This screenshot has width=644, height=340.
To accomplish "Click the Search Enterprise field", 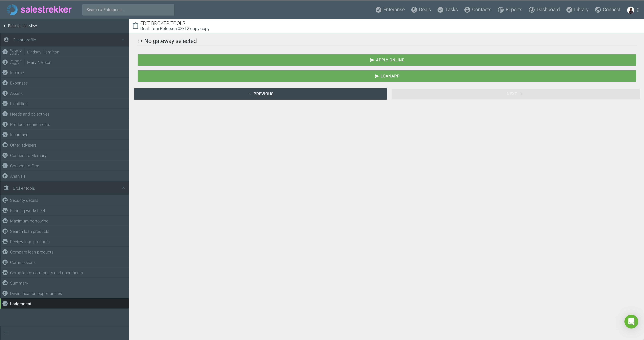I will tap(128, 9).
